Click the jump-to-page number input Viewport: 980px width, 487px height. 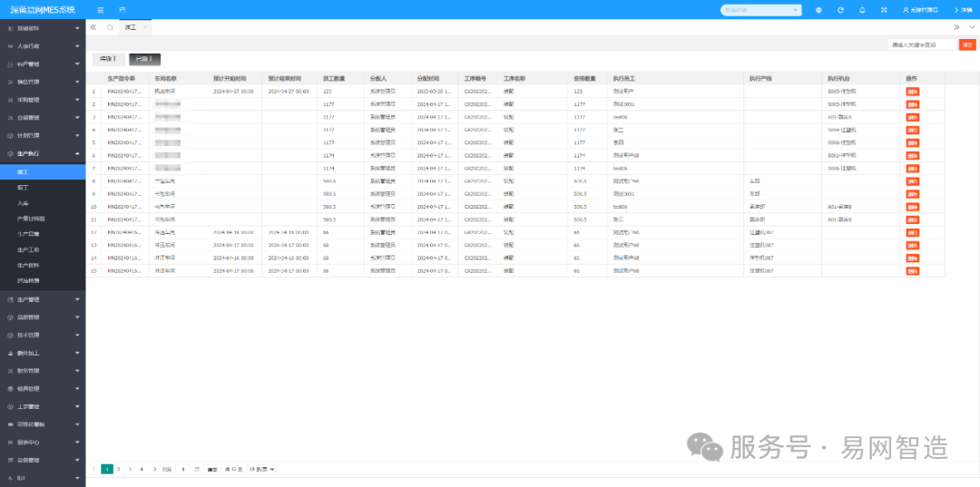pos(183,469)
